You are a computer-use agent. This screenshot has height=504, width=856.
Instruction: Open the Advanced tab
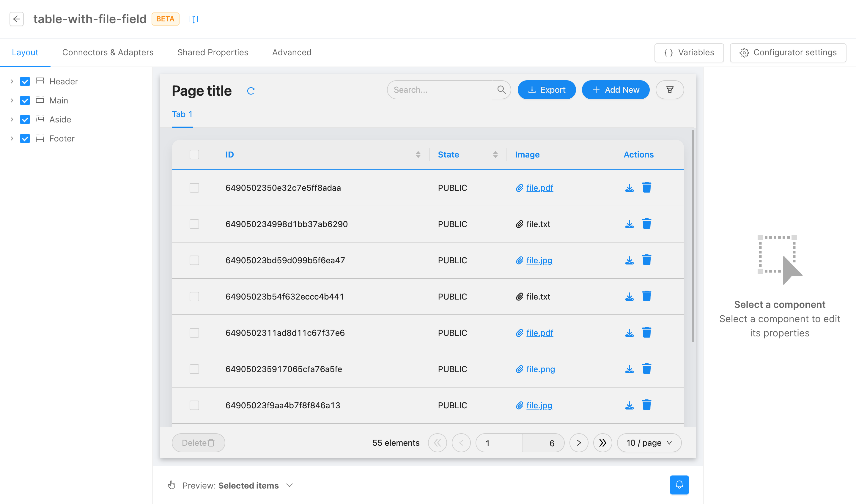(x=292, y=52)
